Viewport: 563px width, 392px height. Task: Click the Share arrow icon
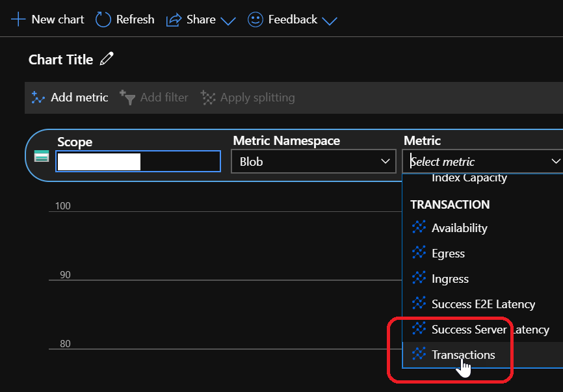click(174, 20)
